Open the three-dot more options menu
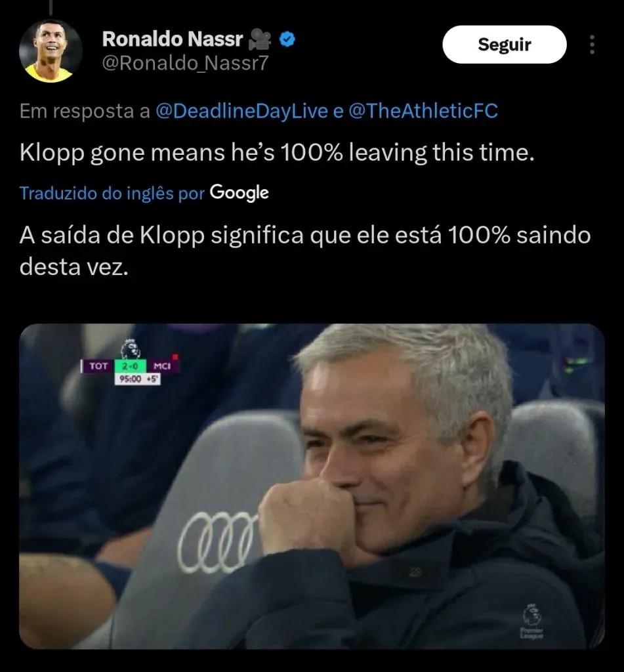This screenshot has height=672, width=624. pyautogui.click(x=592, y=45)
